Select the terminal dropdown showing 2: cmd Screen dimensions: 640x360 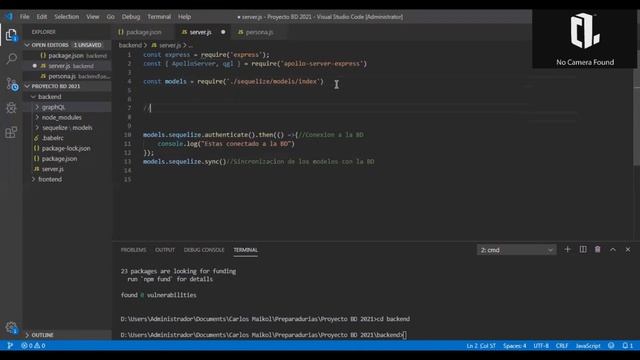516,250
